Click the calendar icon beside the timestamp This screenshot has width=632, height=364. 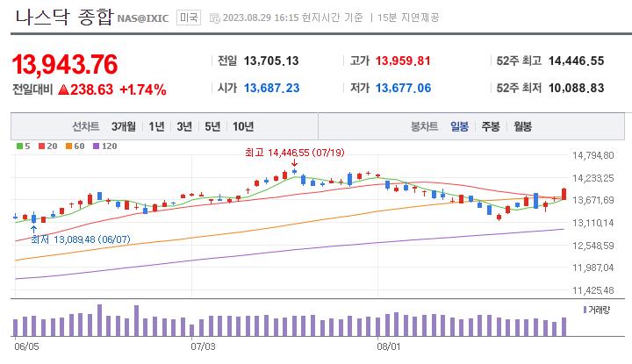215,18
